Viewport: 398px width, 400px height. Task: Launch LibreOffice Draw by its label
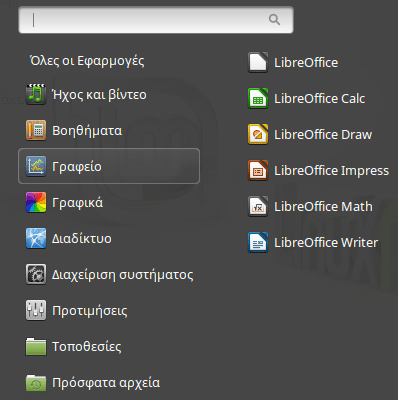(323, 135)
